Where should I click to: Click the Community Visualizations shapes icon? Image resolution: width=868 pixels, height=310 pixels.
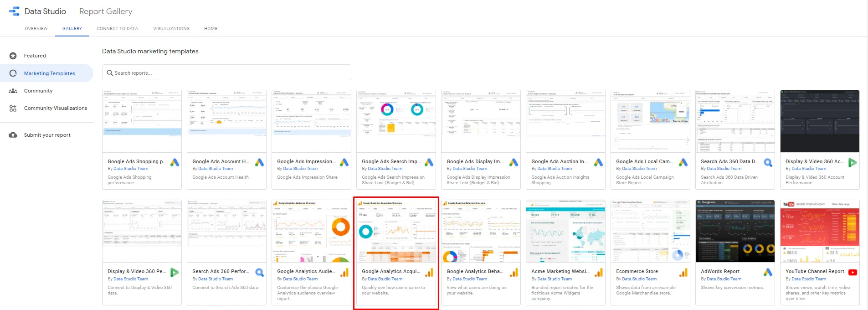13,108
